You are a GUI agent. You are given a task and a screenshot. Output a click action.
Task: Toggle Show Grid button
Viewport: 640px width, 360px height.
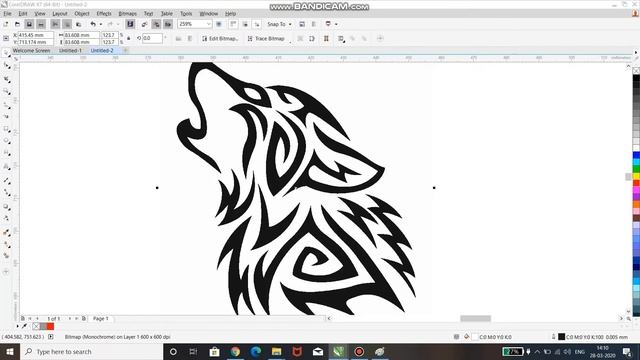245,24
